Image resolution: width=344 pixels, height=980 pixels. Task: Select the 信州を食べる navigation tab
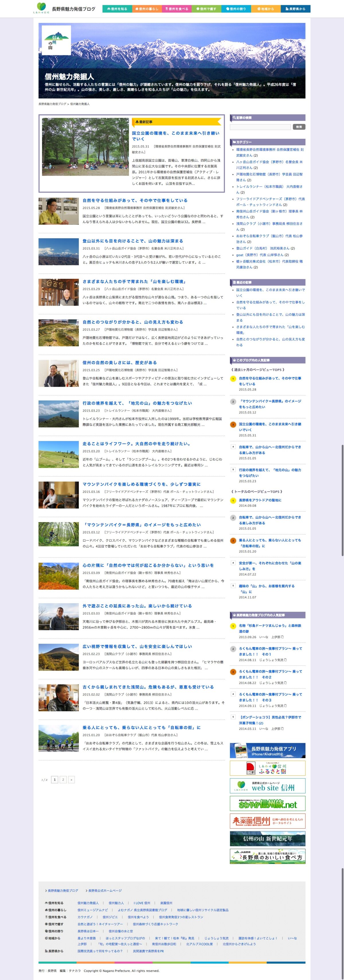click(177, 9)
